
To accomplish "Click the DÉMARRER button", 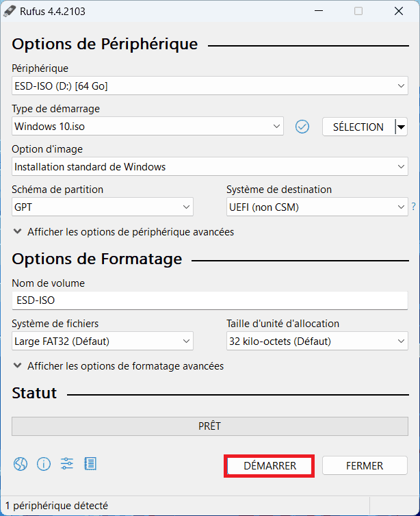I will pos(270,465).
